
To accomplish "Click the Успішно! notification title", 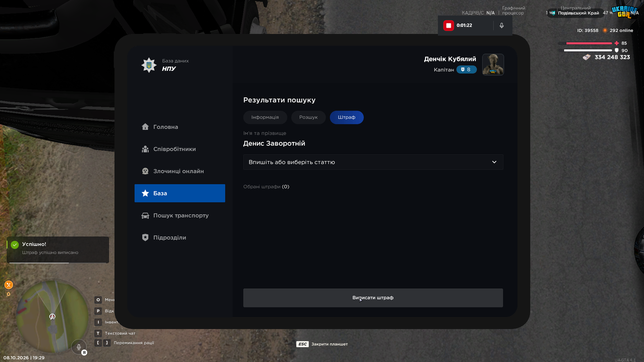I will click(x=34, y=244).
